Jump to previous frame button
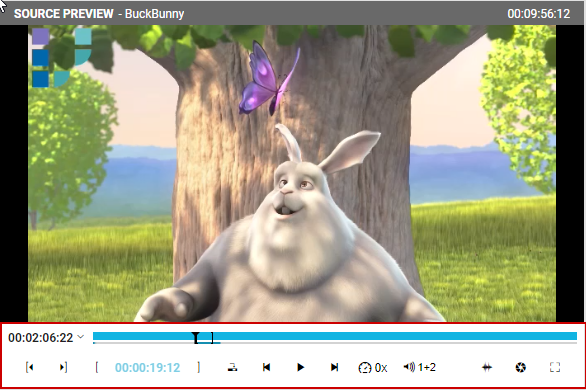586x390 pixels. [266, 368]
